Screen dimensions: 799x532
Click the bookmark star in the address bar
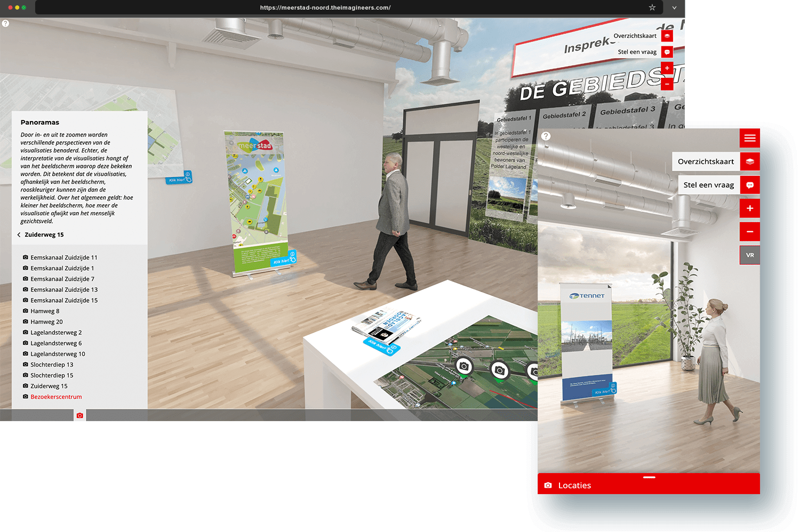pos(652,7)
